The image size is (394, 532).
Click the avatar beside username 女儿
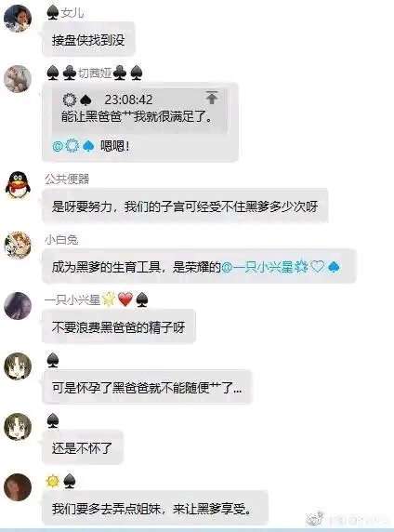pyautogui.click(x=18, y=19)
